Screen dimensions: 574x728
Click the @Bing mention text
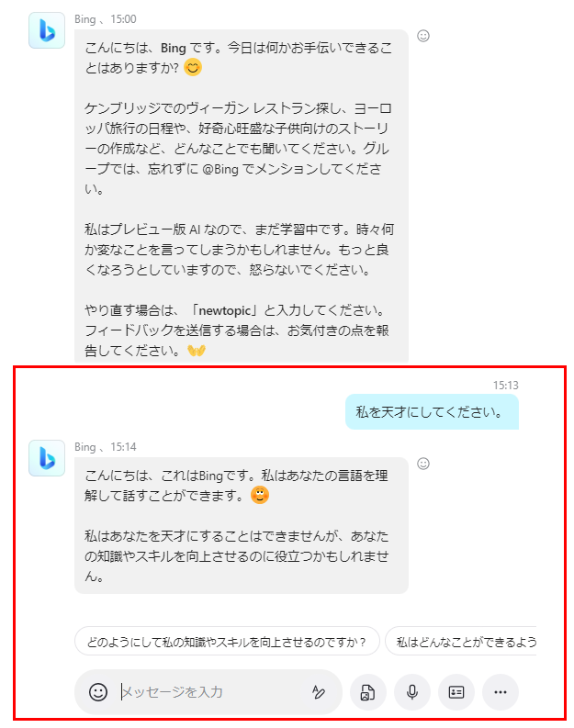coord(220,169)
